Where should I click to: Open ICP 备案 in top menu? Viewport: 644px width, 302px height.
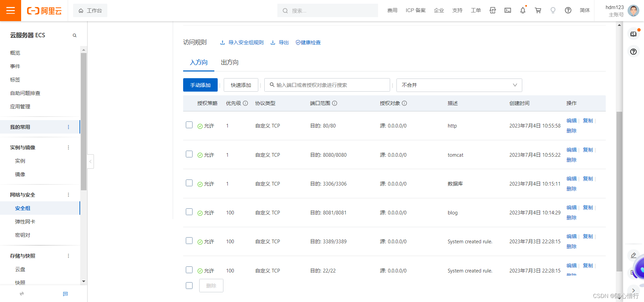[x=416, y=10]
